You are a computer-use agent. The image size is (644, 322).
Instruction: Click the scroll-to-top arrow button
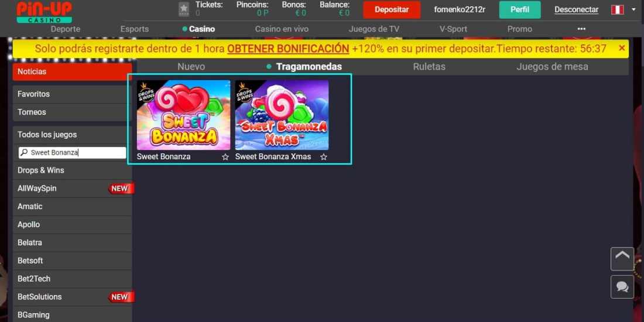[622, 259]
